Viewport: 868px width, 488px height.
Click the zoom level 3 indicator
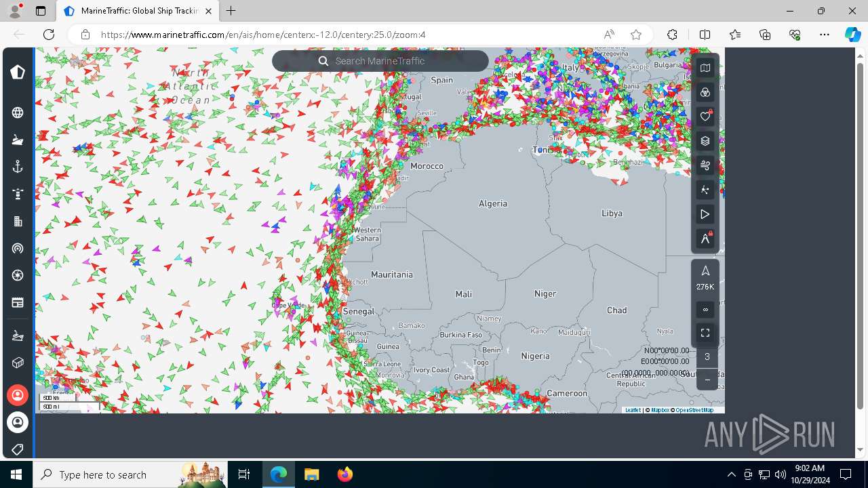(707, 357)
